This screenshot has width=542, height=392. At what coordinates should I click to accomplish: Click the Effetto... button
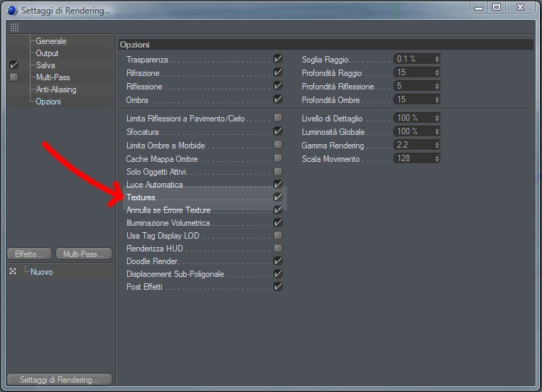point(29,254)
